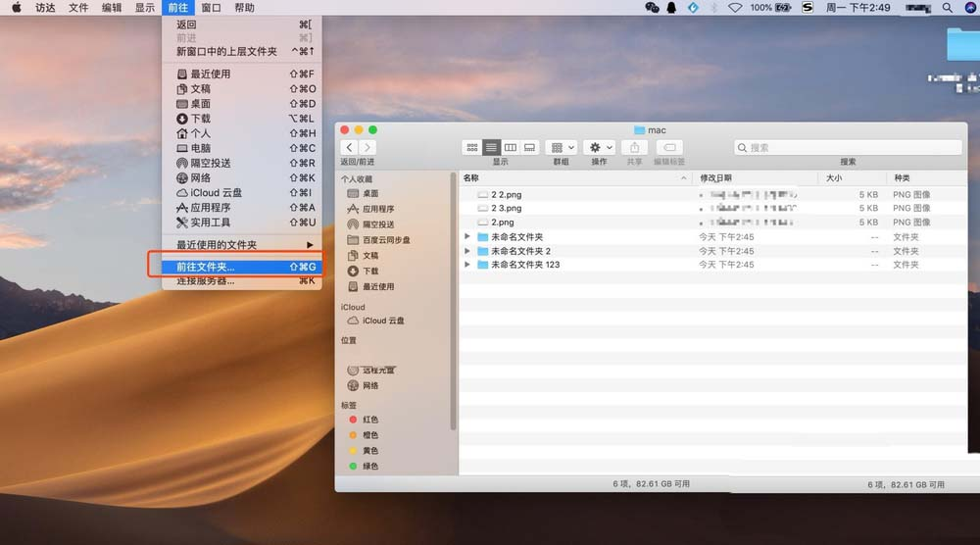Image resolution: width=980 pixels, height=545 pixels.
Task: Open the 操作 gear action dropdown
Action: (x=599, y=147)
